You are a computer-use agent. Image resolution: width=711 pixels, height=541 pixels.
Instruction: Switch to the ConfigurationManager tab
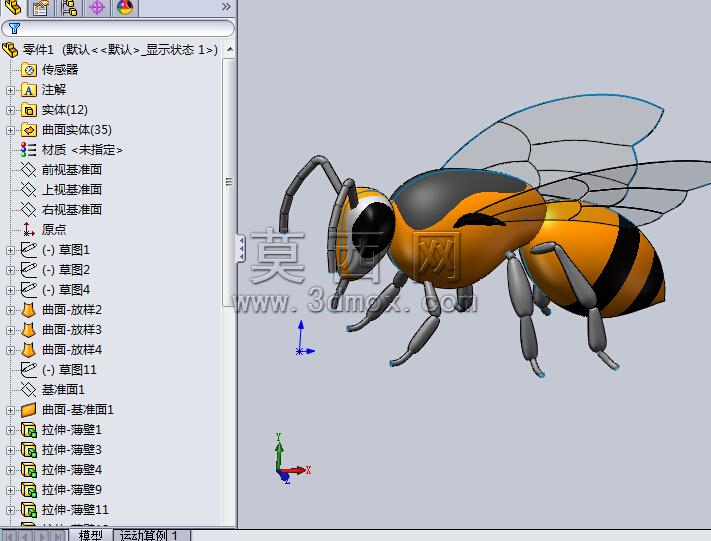pos(69,8)
